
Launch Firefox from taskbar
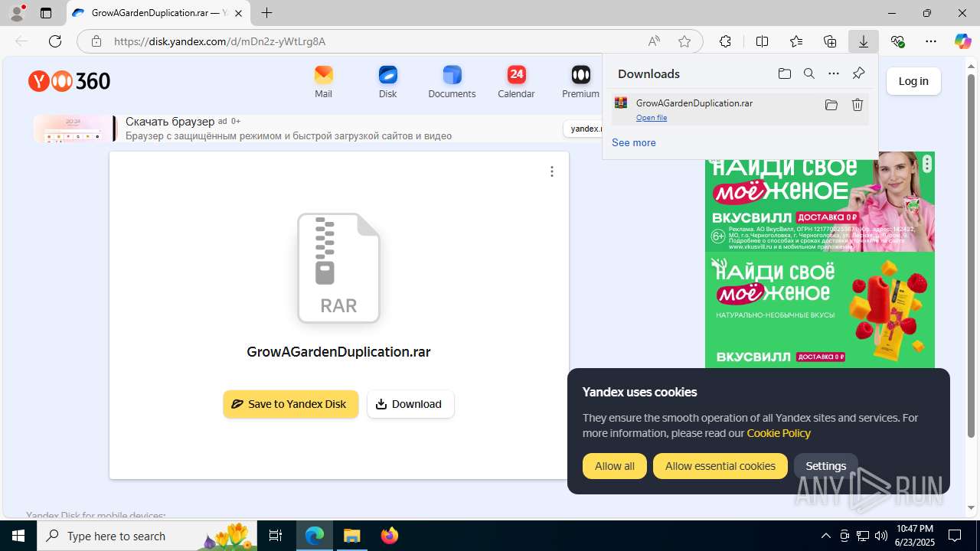[390, 536]
